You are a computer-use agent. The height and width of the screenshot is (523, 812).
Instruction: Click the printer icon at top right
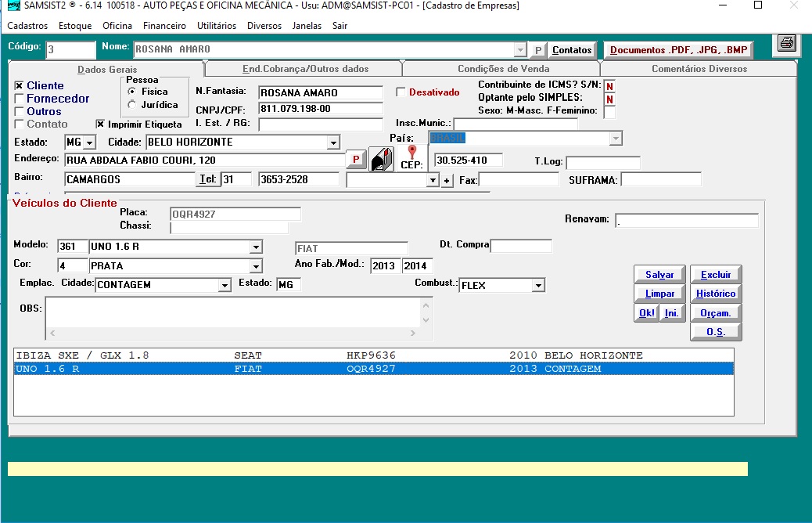[787, 44]
